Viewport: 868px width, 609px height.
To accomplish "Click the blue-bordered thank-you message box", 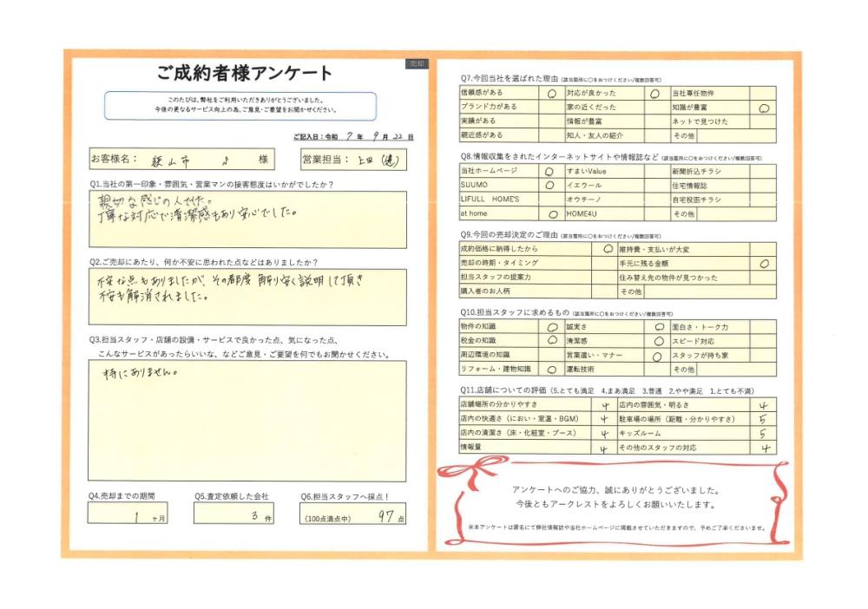I will (x=240, y=106).
